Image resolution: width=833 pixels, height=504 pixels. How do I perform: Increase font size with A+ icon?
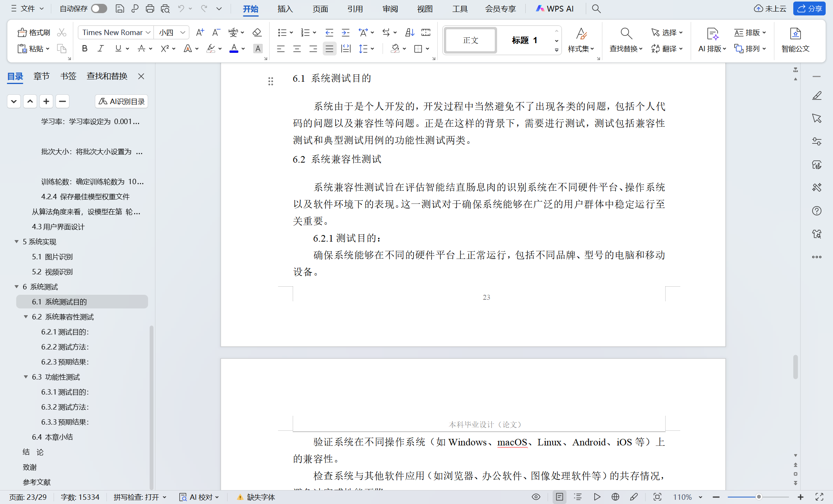200,32
